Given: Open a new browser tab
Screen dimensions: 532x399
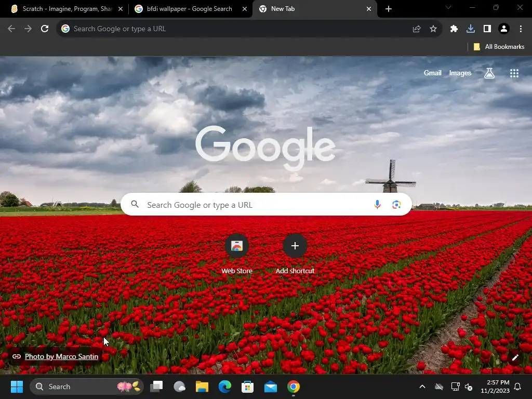Looking at the screenshot, I should click(x=389, y=9).
